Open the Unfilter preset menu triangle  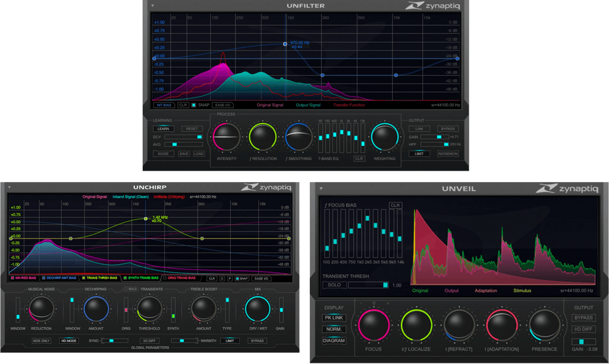pos(153,6)
